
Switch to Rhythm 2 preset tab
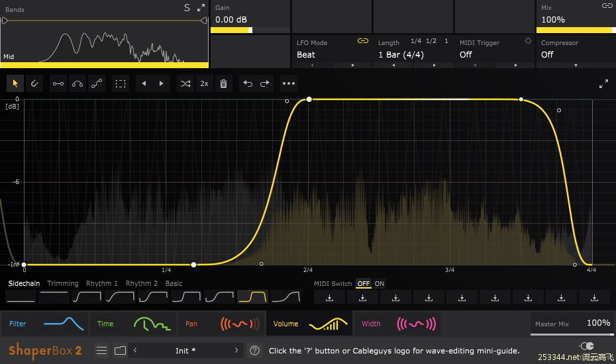(142, 283)
